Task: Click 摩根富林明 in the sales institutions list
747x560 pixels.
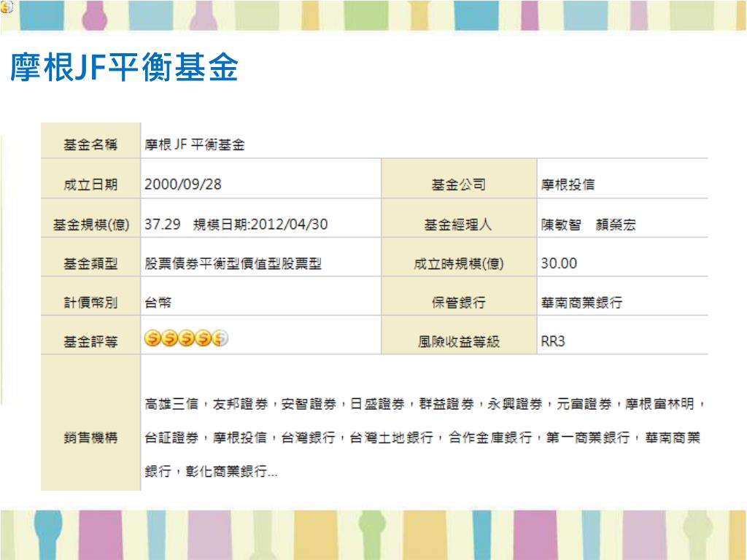Action: point(659,404)
